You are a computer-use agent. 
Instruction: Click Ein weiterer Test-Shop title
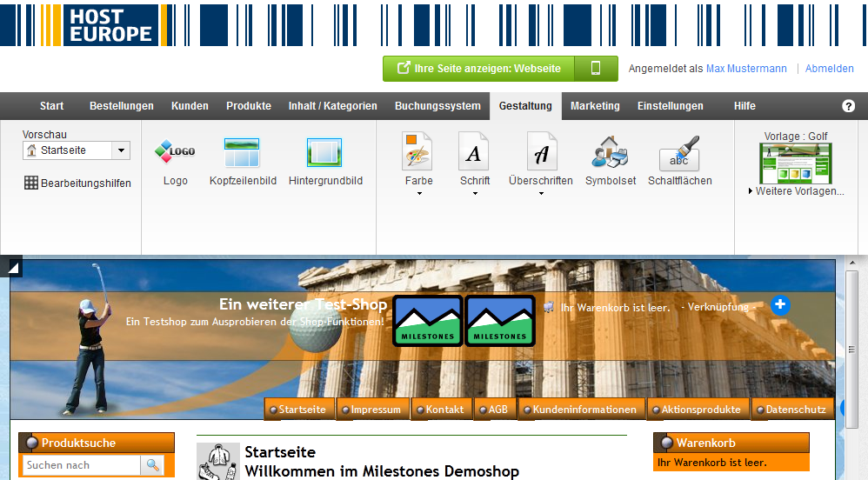[303, 304]
